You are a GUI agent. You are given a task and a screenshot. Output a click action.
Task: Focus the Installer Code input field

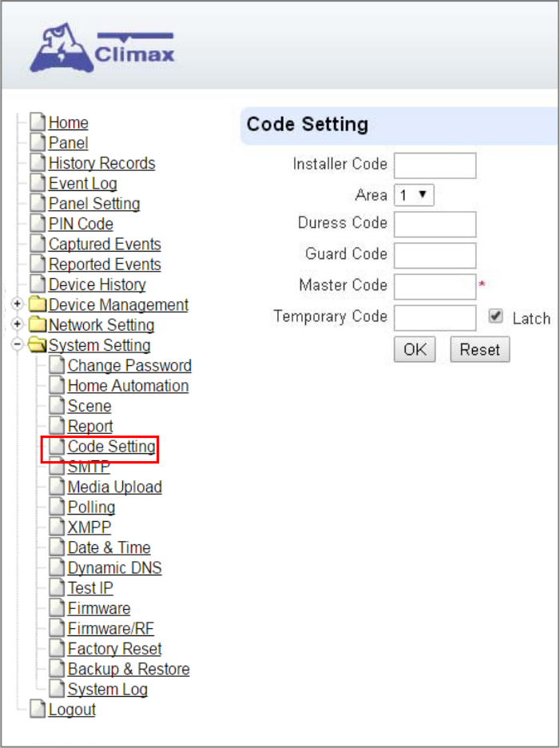tap(435, 165)
